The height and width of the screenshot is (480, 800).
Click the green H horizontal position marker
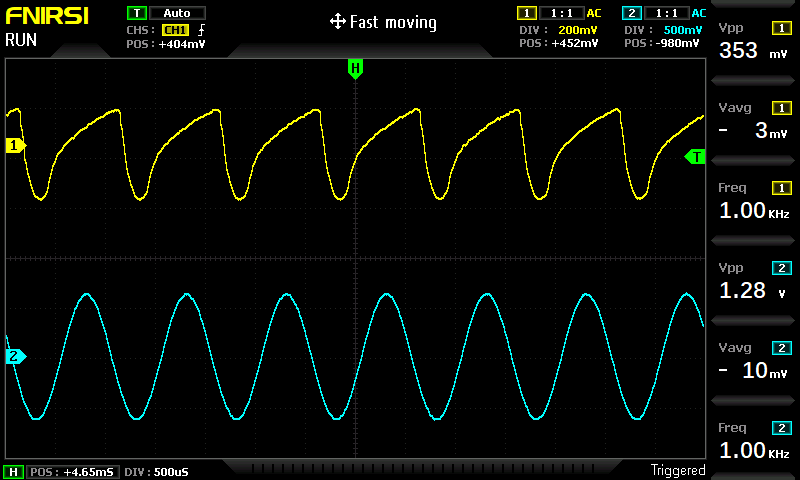[355, 69]
